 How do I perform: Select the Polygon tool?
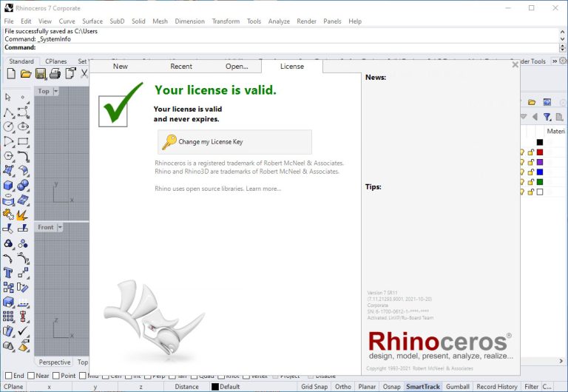click(x=8, y=156)
